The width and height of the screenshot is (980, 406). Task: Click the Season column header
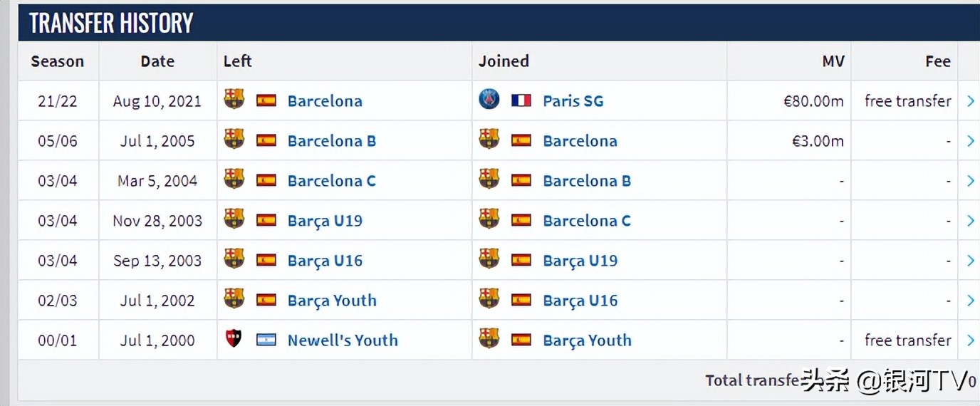(x=58, y=61)
